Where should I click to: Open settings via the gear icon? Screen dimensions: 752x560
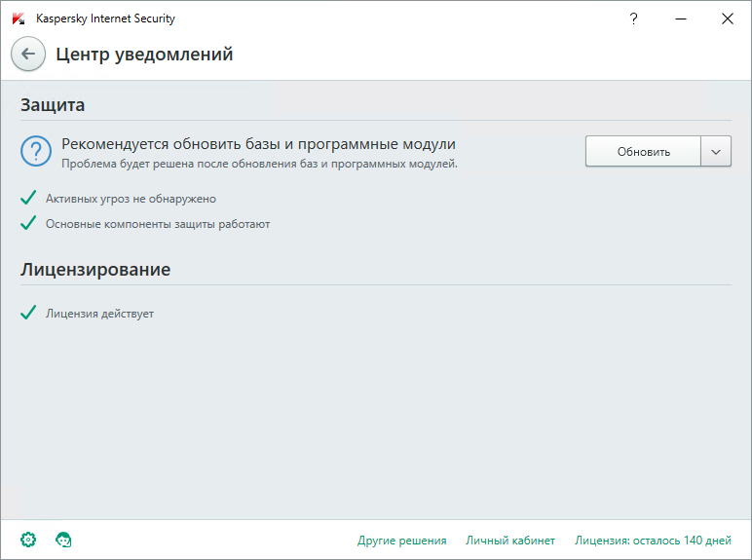tap(28, 540)
